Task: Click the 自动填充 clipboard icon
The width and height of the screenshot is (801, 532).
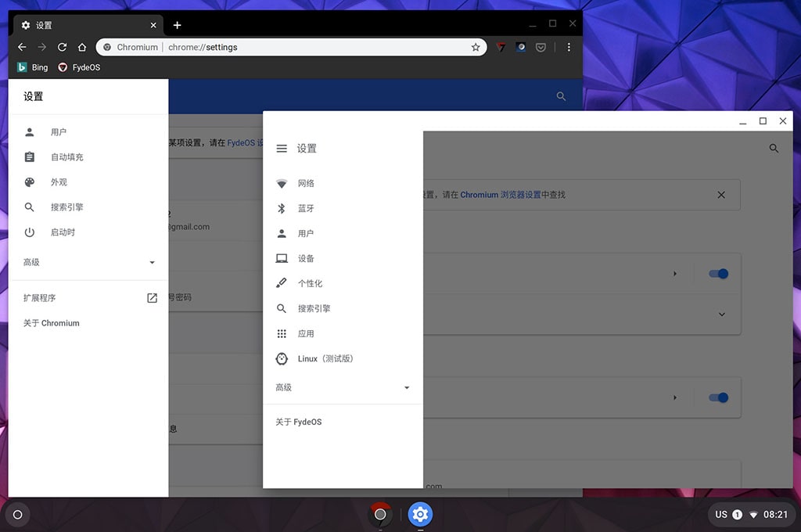Action: [x=30, y=157]
